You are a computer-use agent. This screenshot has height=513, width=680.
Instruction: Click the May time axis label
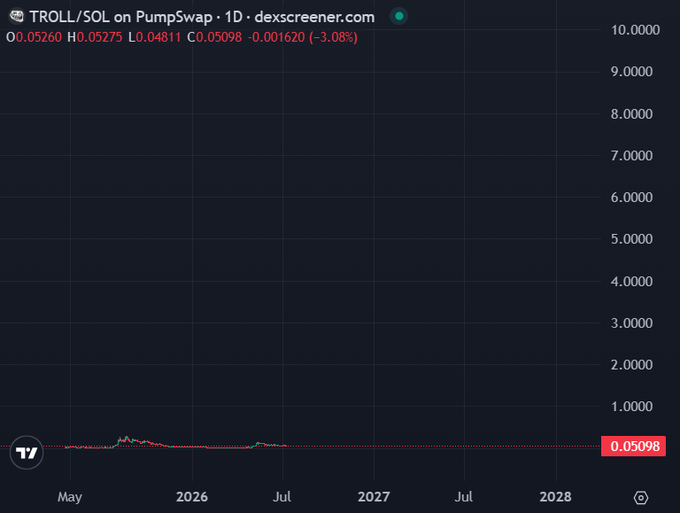pyautogui.click(x=70, y=497)
